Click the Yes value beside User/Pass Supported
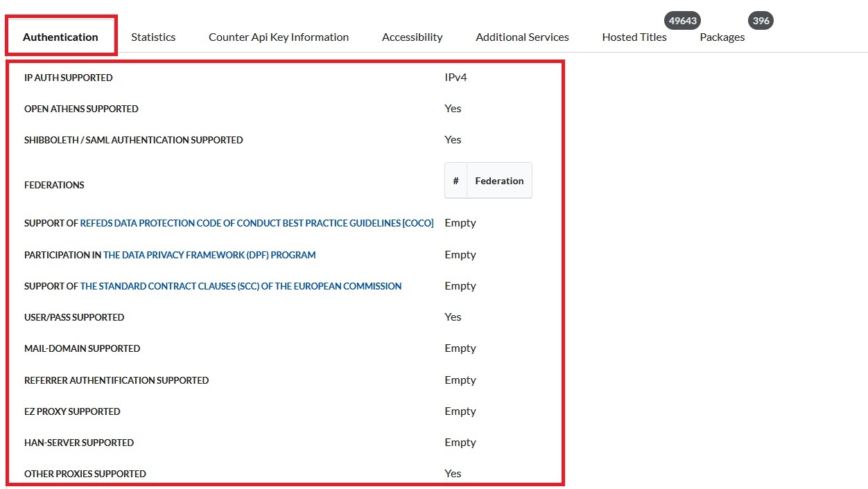 point(453,317)
